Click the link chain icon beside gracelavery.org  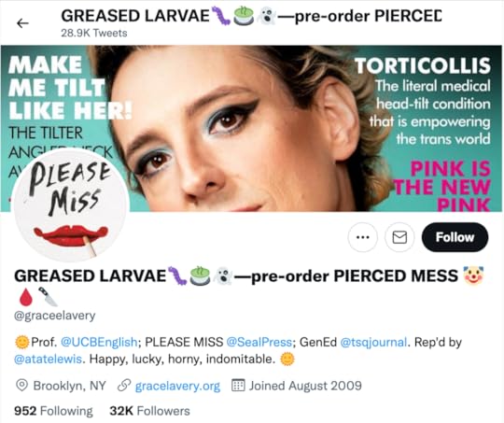124,386
